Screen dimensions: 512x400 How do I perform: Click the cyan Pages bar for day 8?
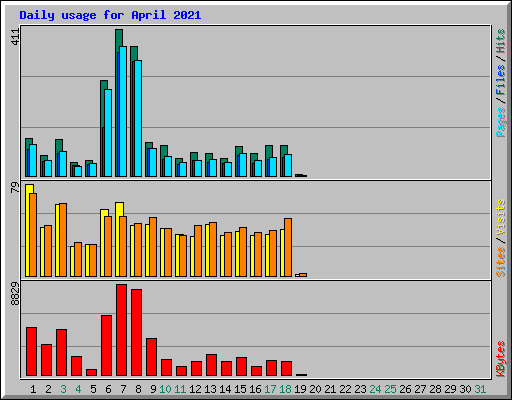pyautogui.click(x=138, y=118)
